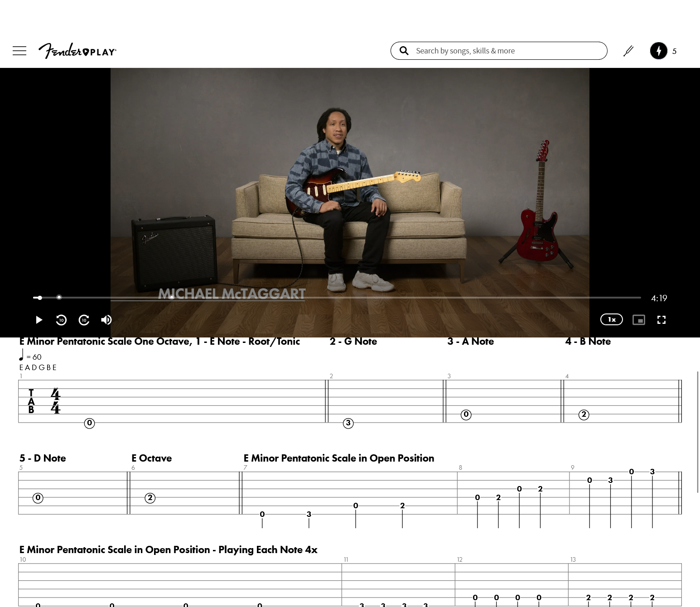This screenshot has height=607, width=700.
Task: Click circled 2 note in measure 4
Action: point(584,414)
